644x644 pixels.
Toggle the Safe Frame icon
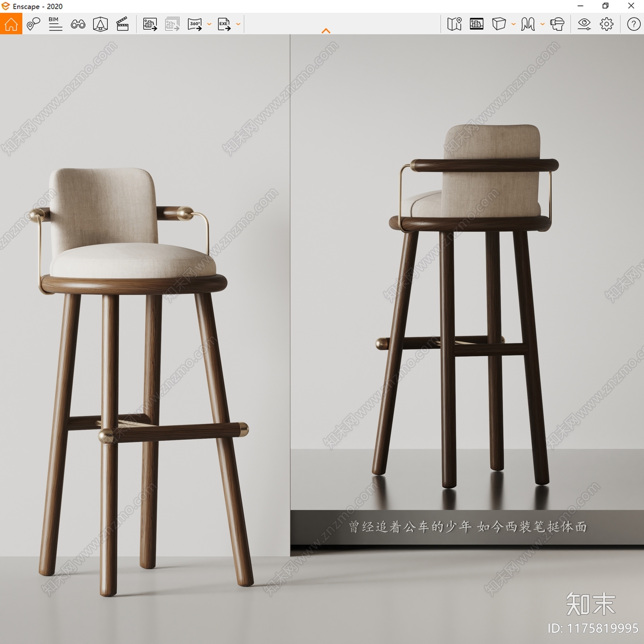tap(477, 24)
